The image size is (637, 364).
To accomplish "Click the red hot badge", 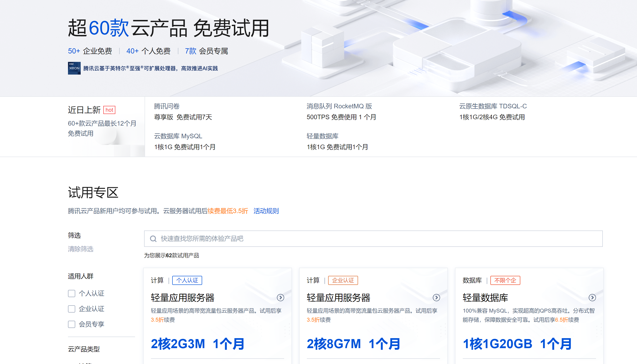I will pos(109,110).
